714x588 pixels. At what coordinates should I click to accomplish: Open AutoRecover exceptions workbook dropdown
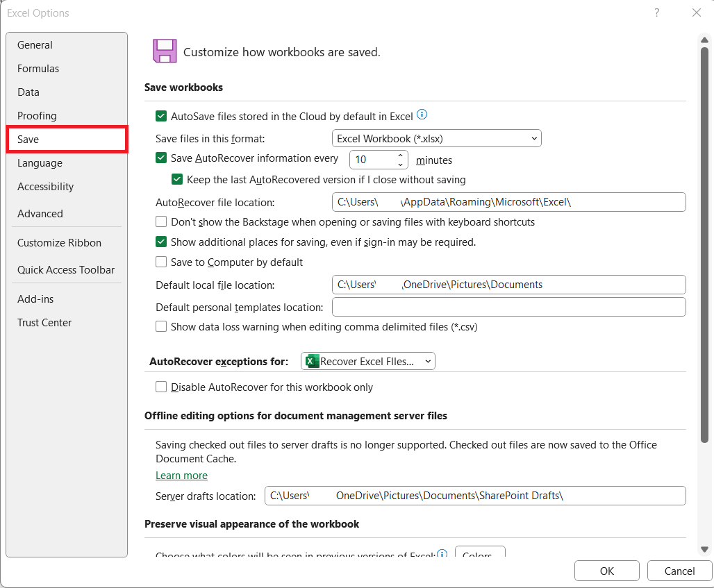coord(368,362)
